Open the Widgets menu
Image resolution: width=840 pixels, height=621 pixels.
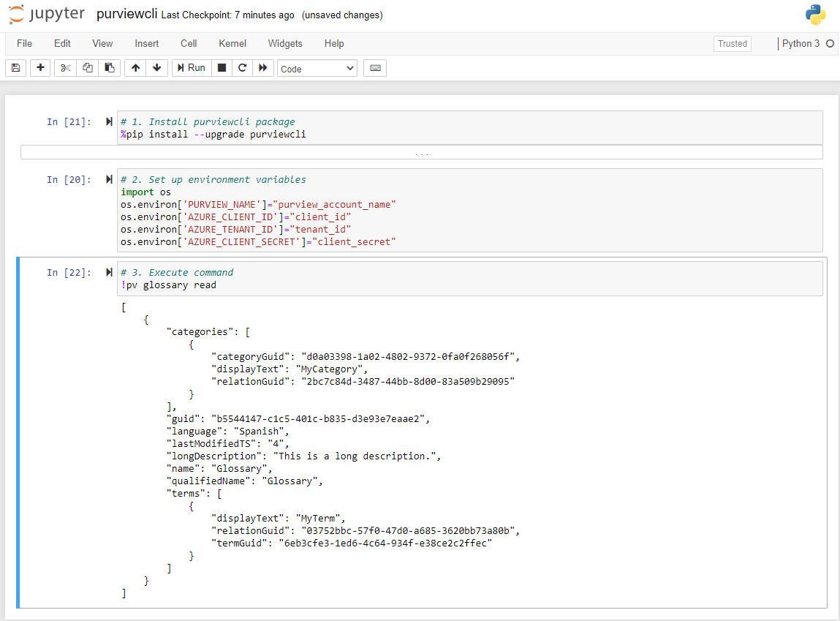tap(285, 43)
